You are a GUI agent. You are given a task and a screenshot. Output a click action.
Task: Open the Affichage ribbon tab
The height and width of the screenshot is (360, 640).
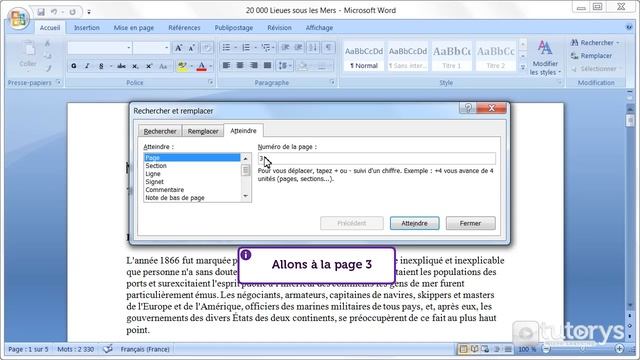pyautogui.click(x=319, y=28)
